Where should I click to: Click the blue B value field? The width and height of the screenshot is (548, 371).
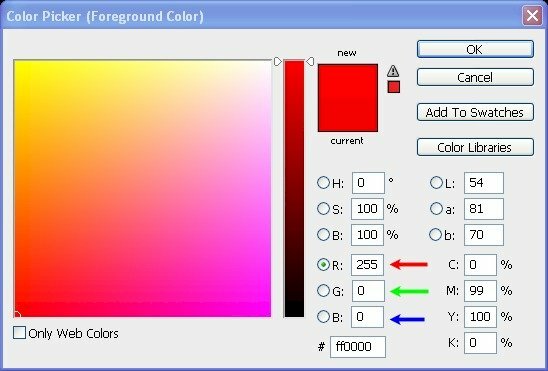pyautogui.click(x=367, y=317)
